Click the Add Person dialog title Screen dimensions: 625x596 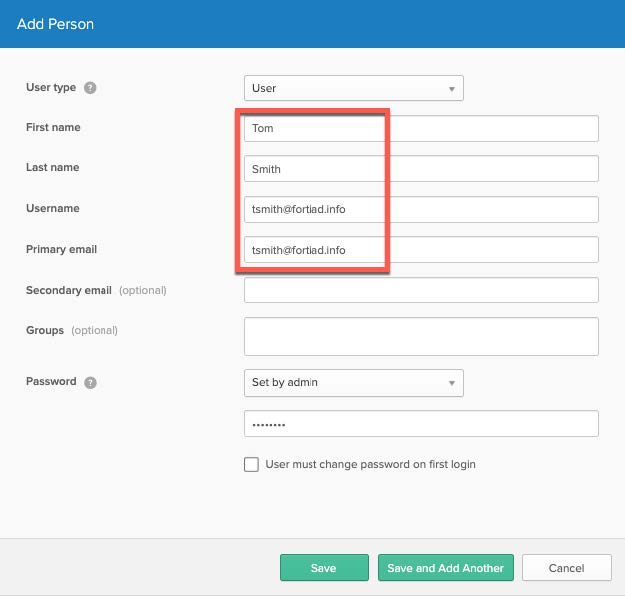pyautogui.click(x=55, y=23)
